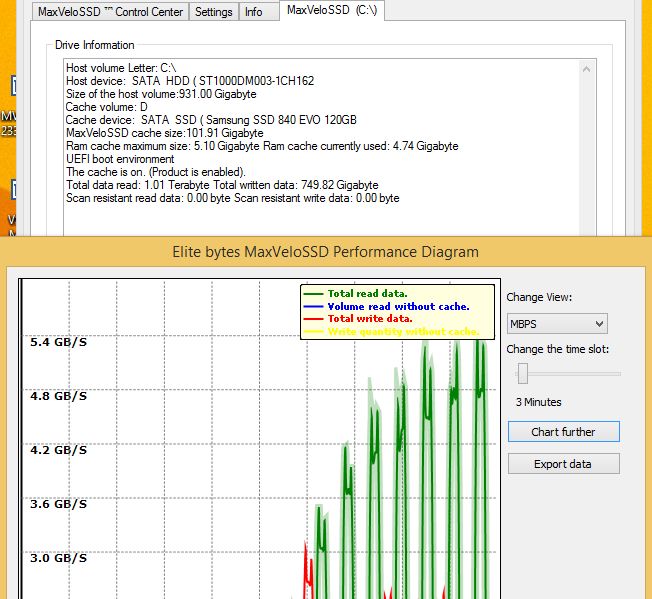Viewport: 652px width, 599px height.
Task: Click the 3.0 GB/S axis label
Action: [59, 558]
